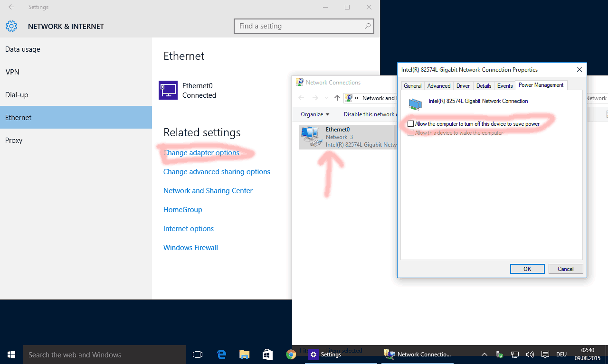The width and height of the screenshot is (608, 364).
Task: Open the Internet options link
Action: coord(189,228)
